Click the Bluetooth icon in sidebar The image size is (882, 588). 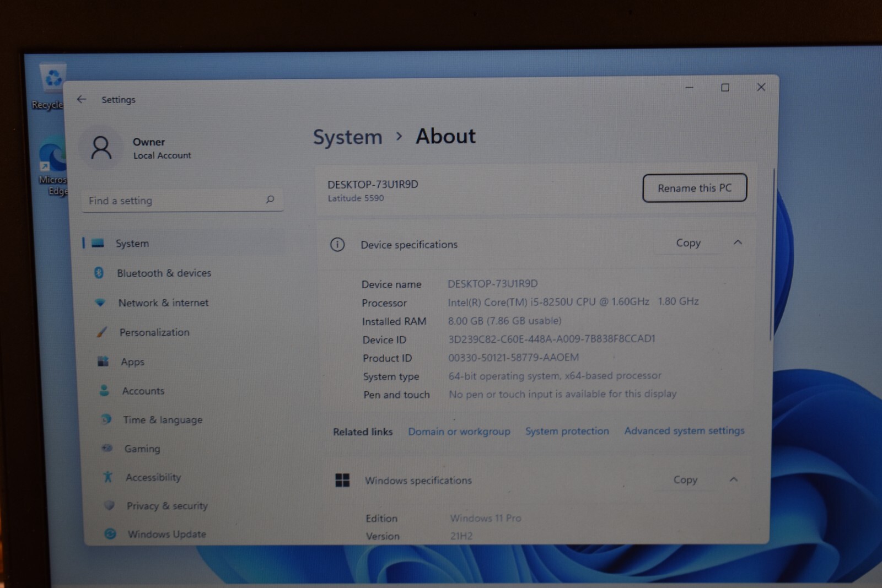99,272
